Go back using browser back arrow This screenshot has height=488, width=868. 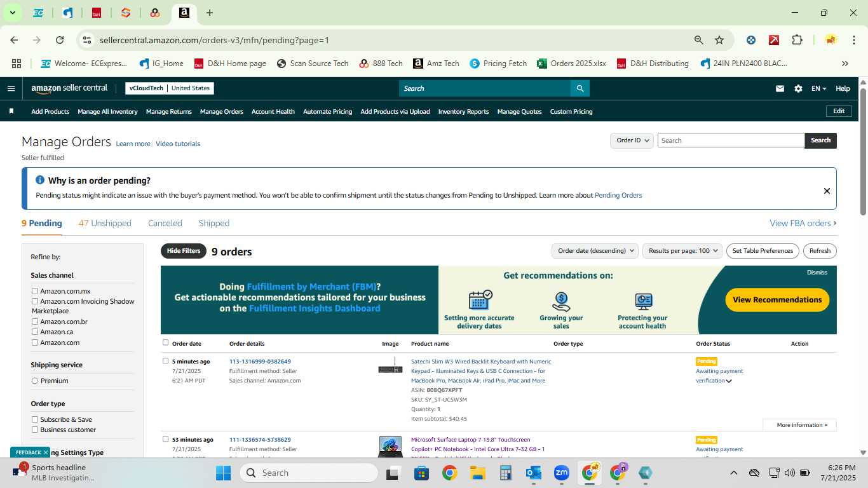click(14, 40)
